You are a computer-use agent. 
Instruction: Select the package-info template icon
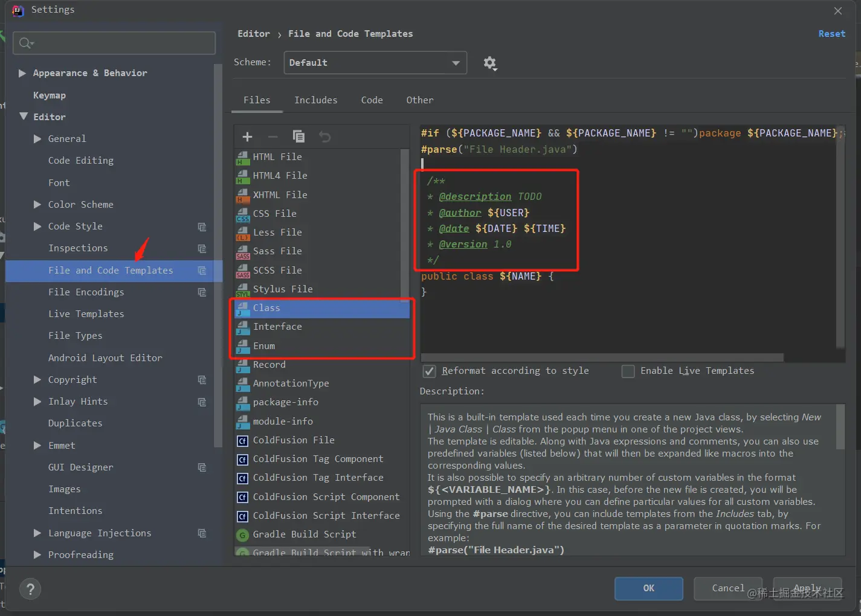pos(243,403)
